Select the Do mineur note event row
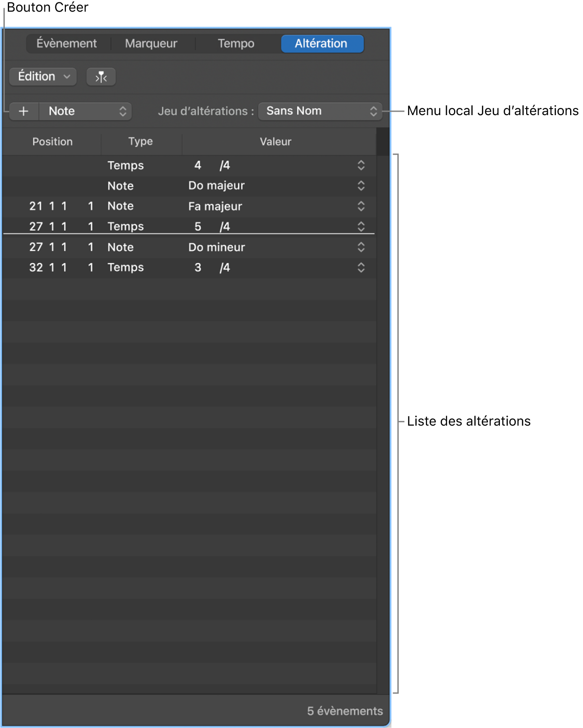 pyautogui.click(x=215, y=247)
